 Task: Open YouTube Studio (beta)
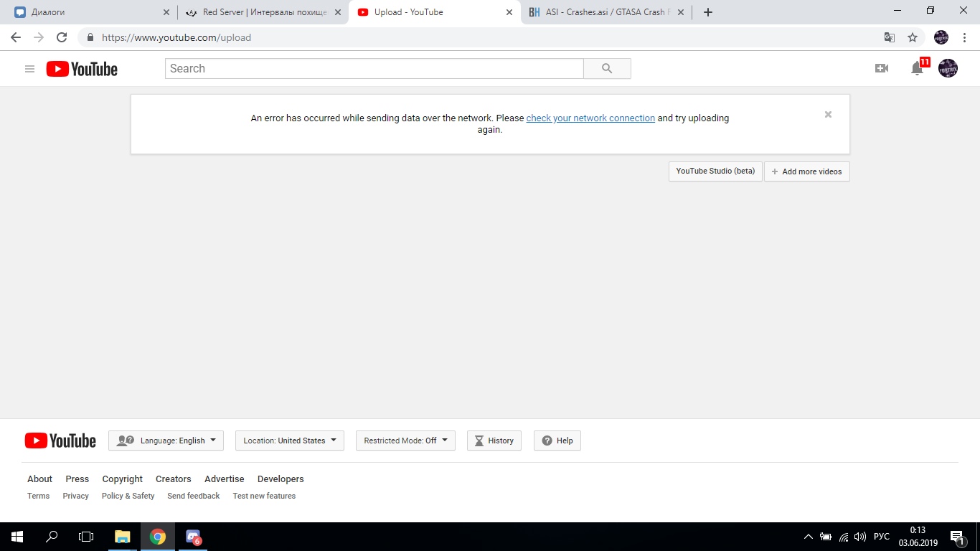[x=715, y=171]
